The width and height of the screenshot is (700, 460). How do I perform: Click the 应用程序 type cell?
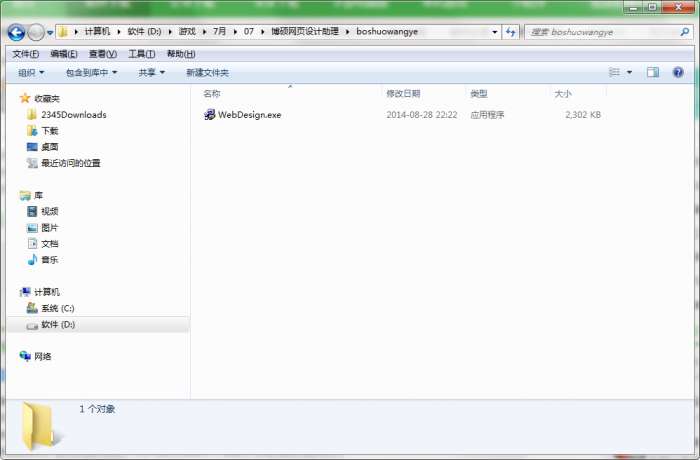pyautogui.click(x=487, y=115)
